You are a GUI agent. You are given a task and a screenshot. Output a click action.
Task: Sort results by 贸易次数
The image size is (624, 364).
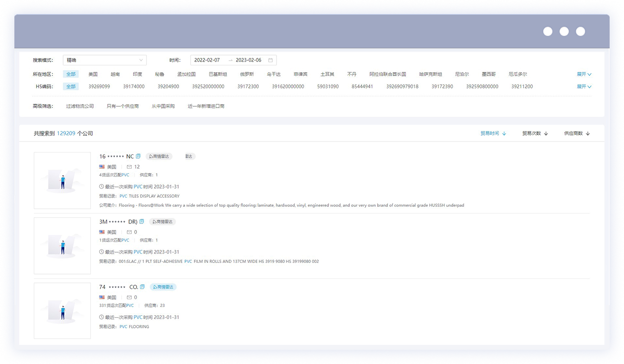point(535,133)
